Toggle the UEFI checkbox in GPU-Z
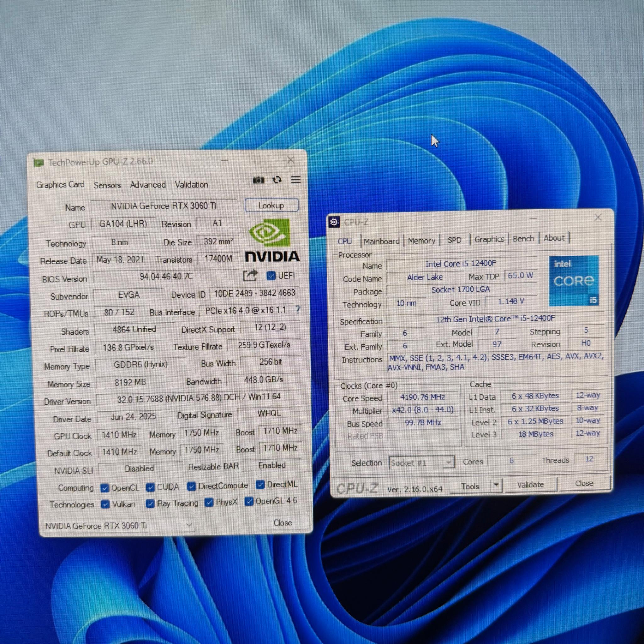Viewport: 644px width, 644px height. pyautogui.click(x=271, y=276)
